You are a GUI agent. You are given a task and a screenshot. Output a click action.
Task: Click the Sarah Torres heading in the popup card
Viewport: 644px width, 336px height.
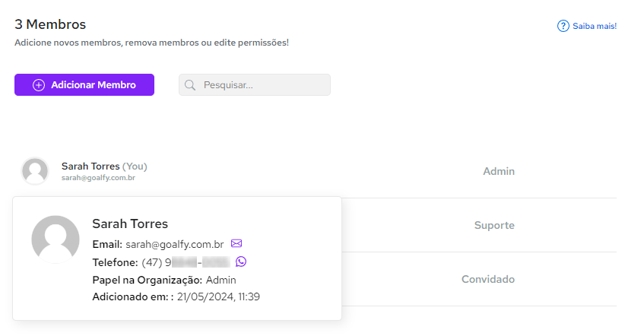(130, 223)
